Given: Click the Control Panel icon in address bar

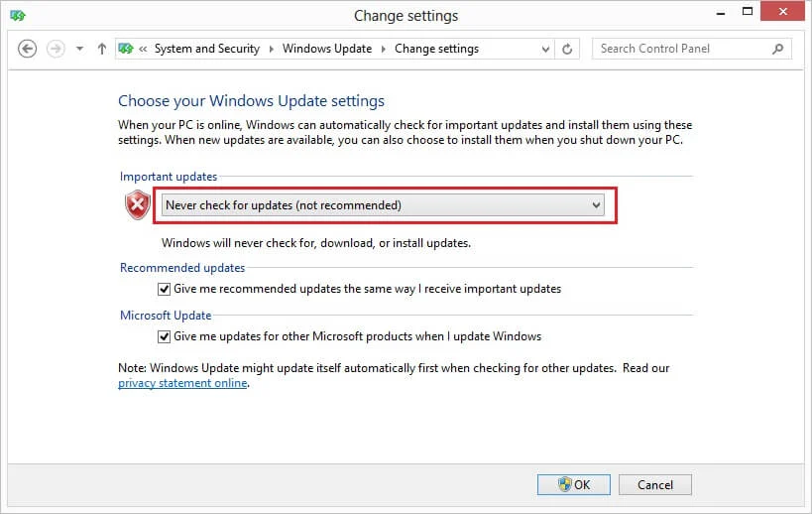Looking at the screenshot, I should 126,49.
